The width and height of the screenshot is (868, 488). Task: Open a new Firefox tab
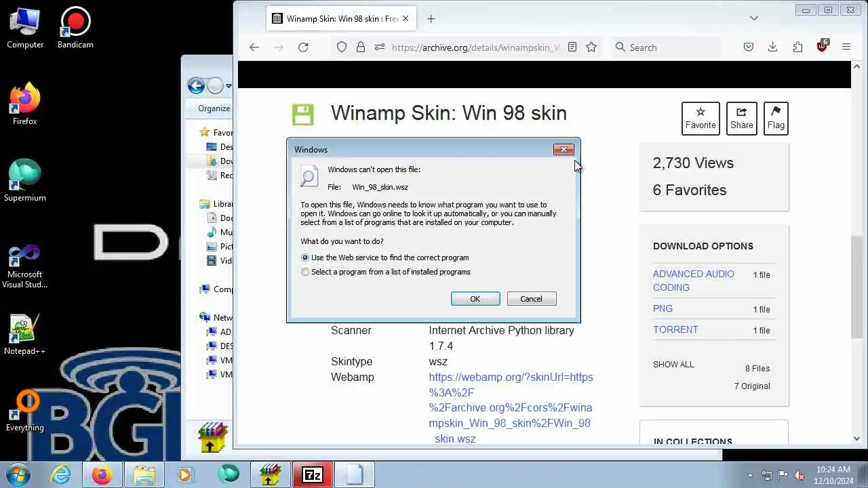(x=431, y=19)
